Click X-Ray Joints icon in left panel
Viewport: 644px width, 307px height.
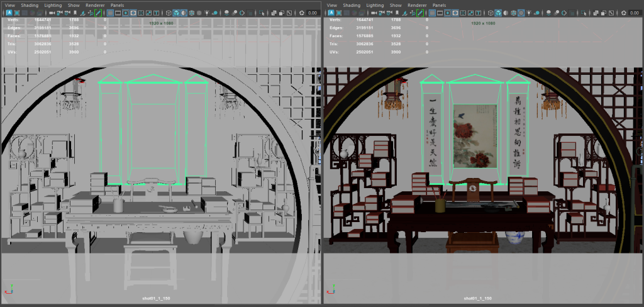point(289,13)
